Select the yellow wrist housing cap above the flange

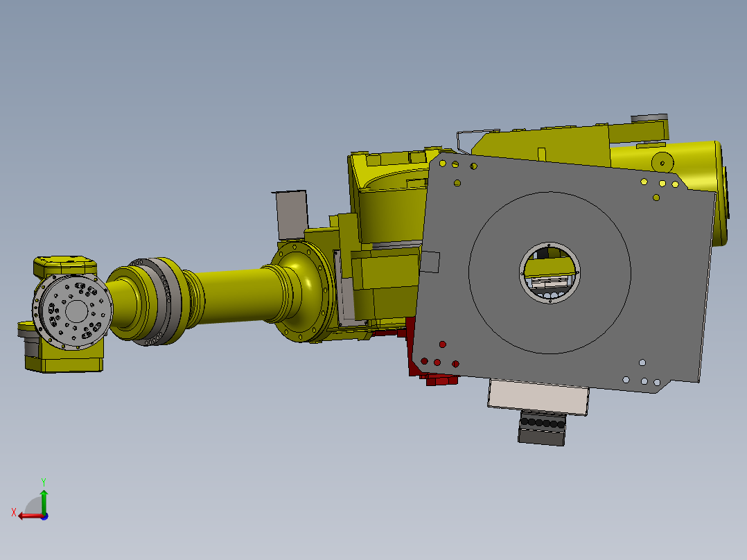coord(65,266)
